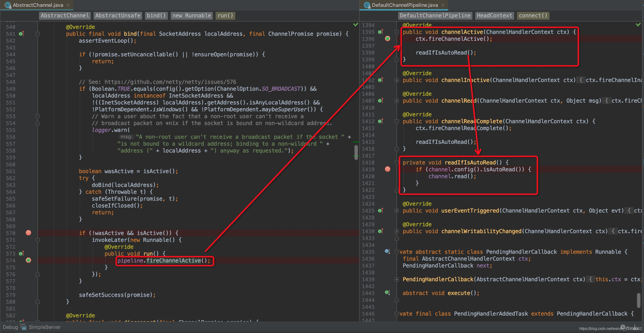Select the SimpleServer debug session tab

44,327
